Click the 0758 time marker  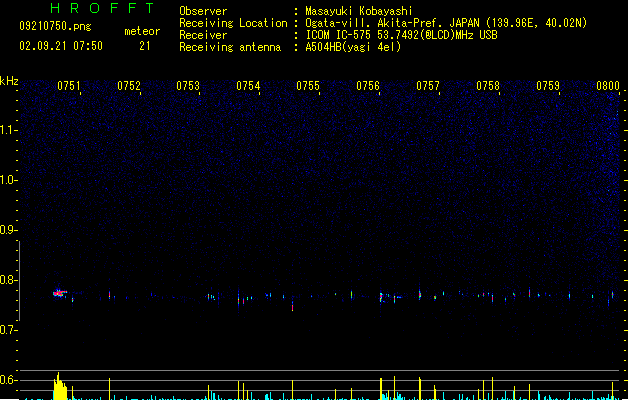tap(488, 86)
